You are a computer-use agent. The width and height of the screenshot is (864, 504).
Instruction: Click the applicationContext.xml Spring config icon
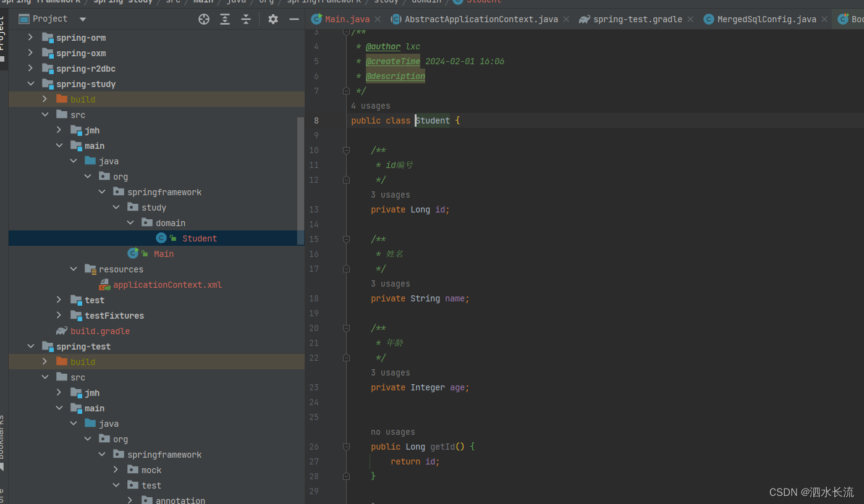105,285
